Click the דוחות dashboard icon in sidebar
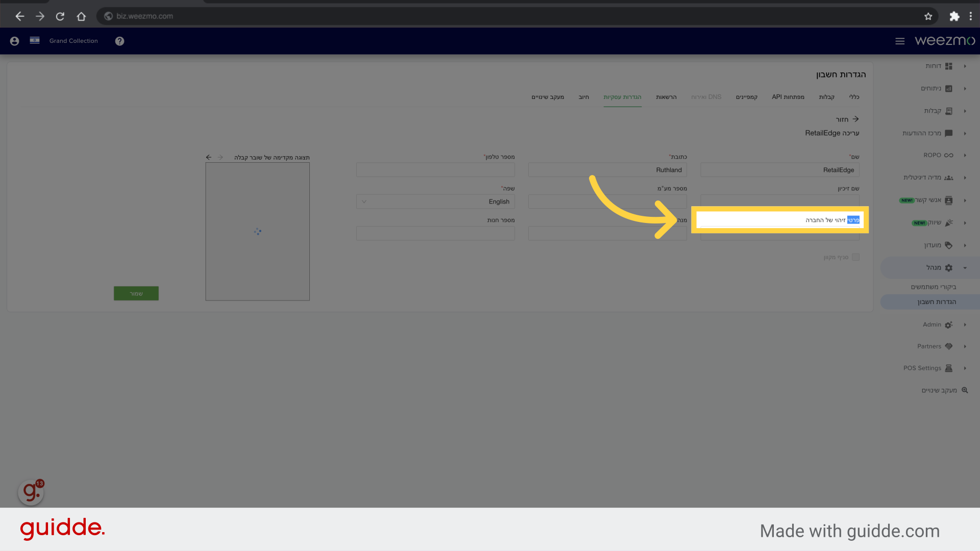Screen dimensions: 980x551 949,66
